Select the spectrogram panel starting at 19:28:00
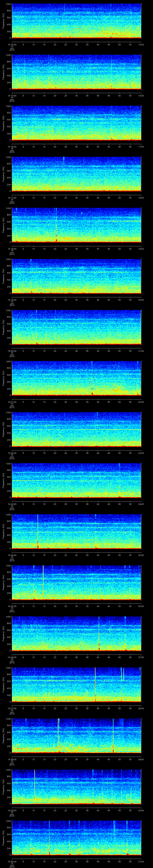Image resolution: width=153 pixels, height=868 pixels. point(76,736)
